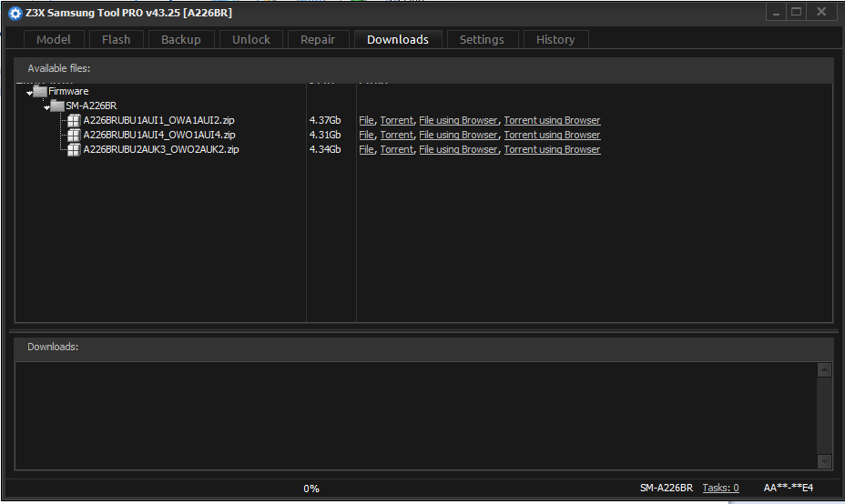Select file name A226BRUBU2AUK3_OWO2AUK2.zip
Viewport: 845px width, 504px height.
coord(161,149)
